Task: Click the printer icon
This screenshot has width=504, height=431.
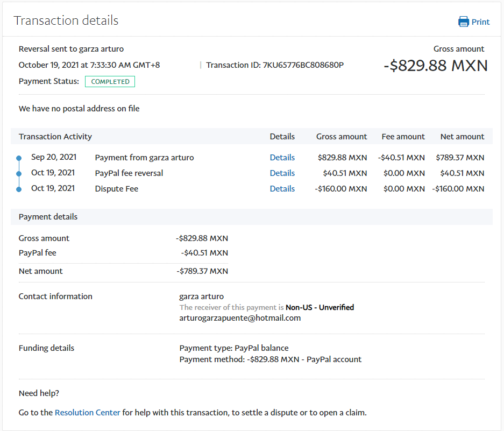Action: pyautogui.click(x=463, y=22)
